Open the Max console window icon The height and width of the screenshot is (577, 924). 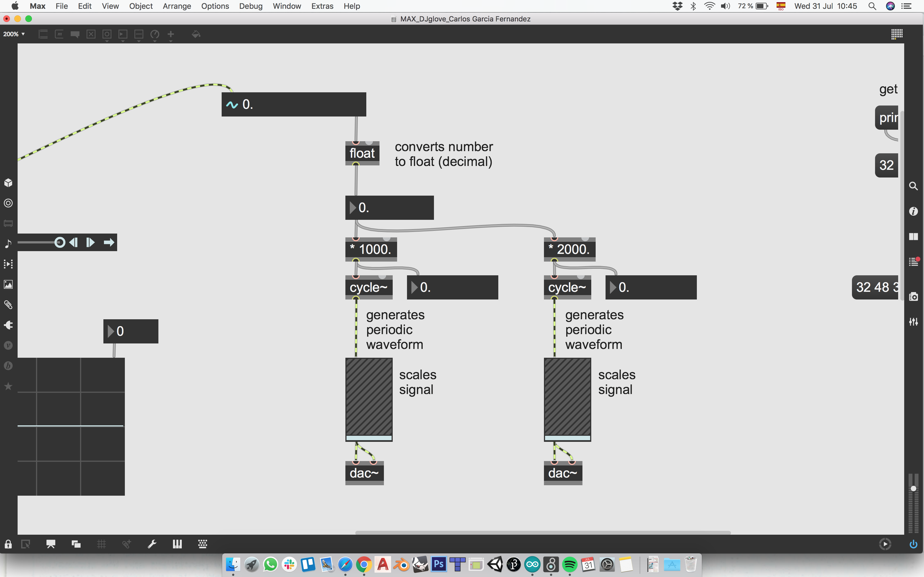pos(913,262)
